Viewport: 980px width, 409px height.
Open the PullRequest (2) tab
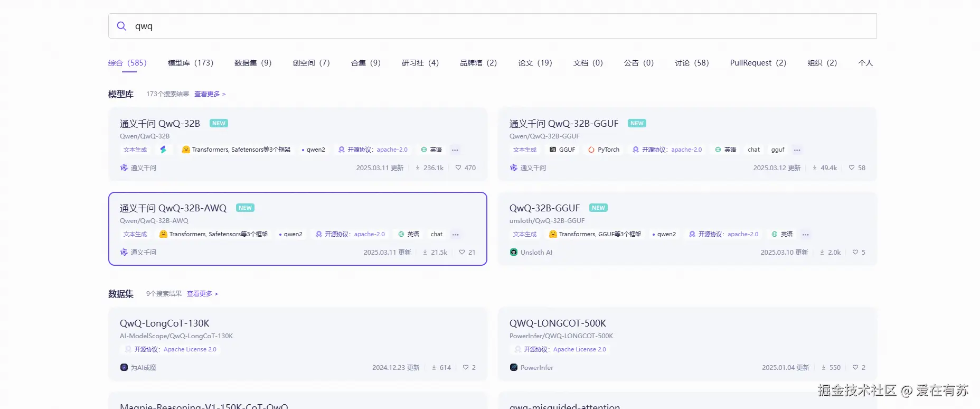point(758,63)
